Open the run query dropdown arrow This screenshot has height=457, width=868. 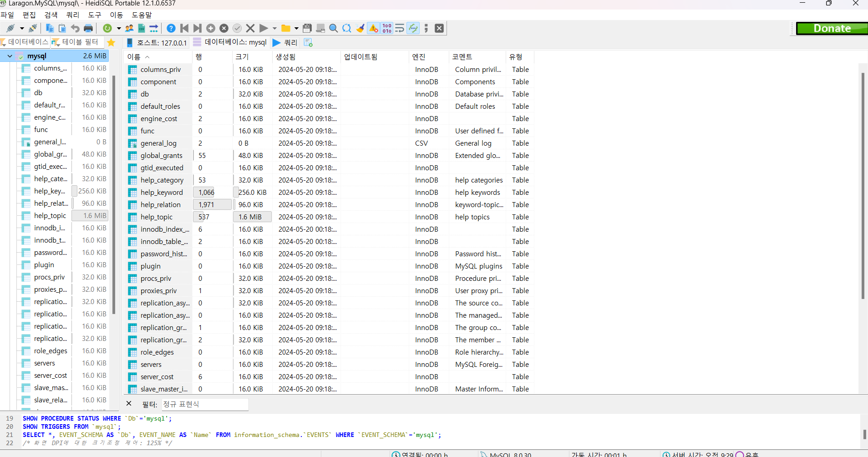[x=274, y=28]
